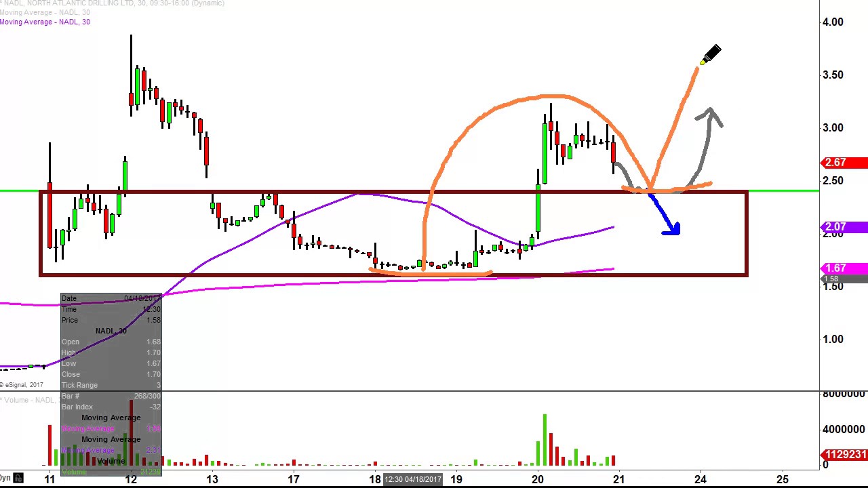
Task: Click date 25 on the time axis
Action: click(x=782, y=479)
